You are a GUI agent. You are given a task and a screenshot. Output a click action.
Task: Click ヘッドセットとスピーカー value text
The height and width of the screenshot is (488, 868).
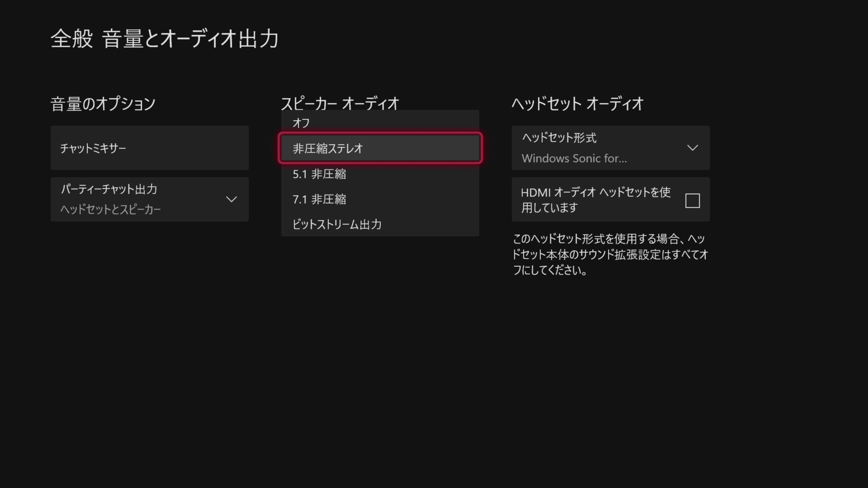pyautogui.click(x=111, y=209)
